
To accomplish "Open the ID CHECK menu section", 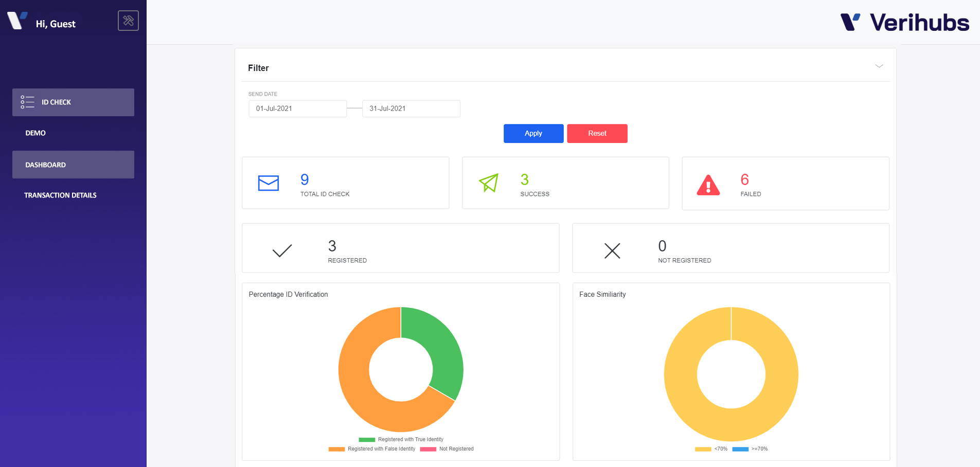I will pos(73,102).
